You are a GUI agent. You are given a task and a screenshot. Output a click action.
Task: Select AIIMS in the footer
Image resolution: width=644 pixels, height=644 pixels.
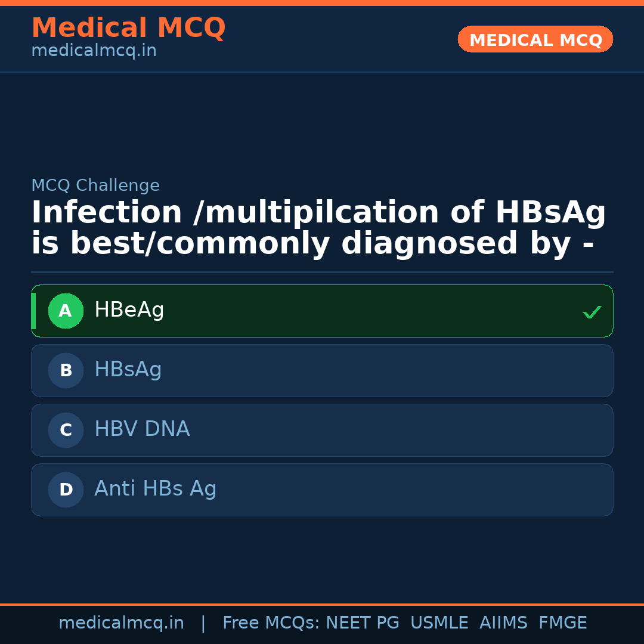(503, 623)
